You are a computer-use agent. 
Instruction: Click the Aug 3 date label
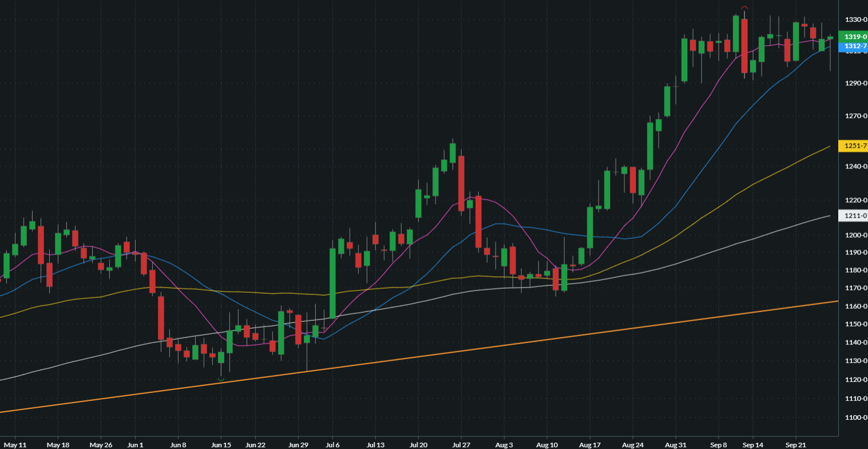pyautogui.click(x=504, y=444)
